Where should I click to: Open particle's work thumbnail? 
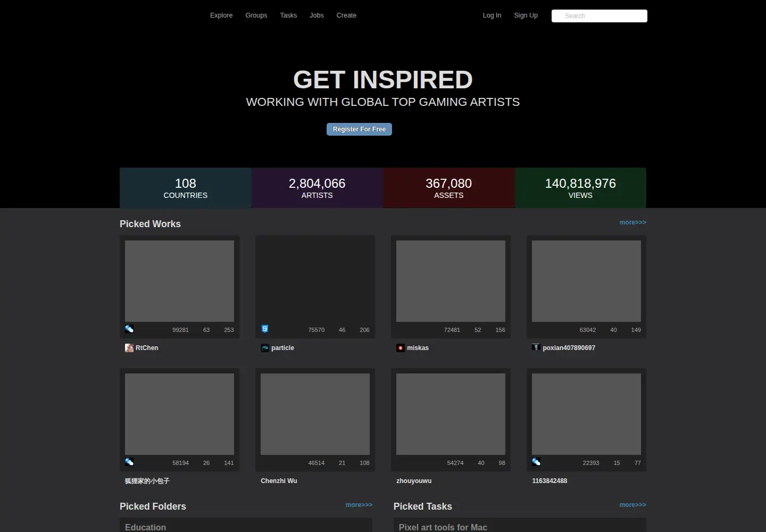click(315, 281)
